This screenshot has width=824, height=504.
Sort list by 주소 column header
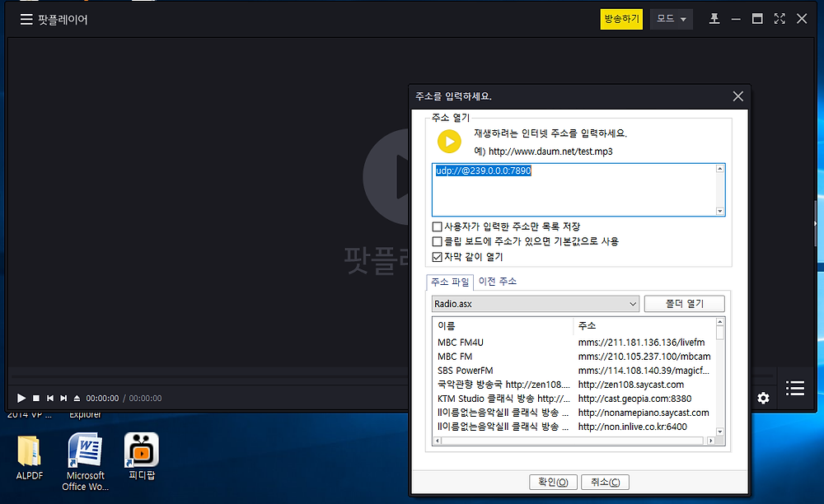644,325
